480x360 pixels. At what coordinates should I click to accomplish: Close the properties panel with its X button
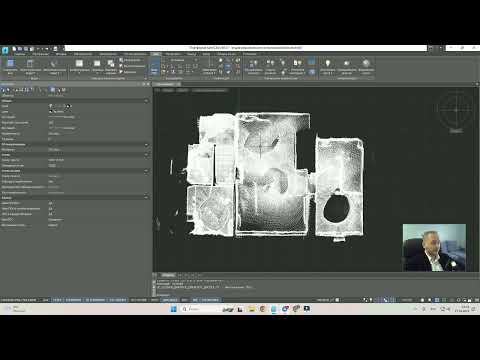tap(148, 84)
